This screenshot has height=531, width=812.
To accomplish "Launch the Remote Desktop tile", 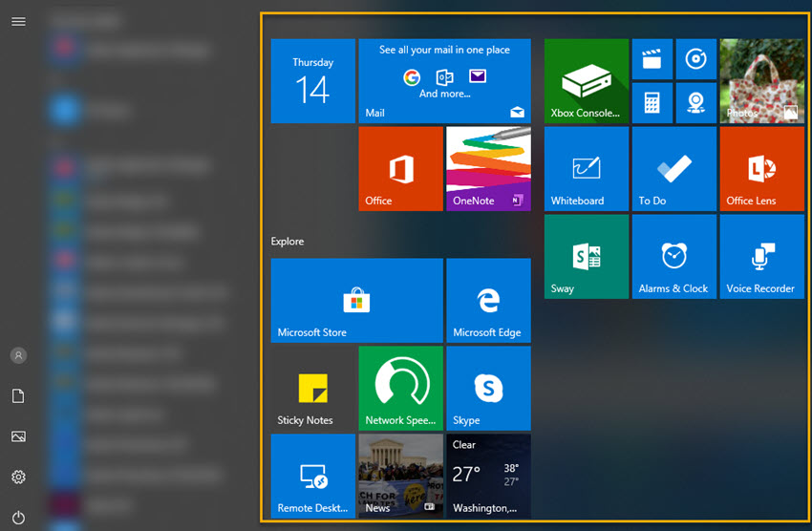I will click(312, 477).
